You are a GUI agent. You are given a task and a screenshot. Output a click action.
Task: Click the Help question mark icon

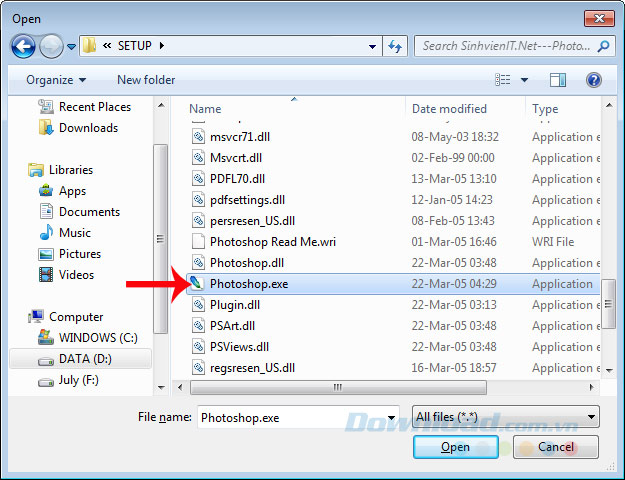593,79
